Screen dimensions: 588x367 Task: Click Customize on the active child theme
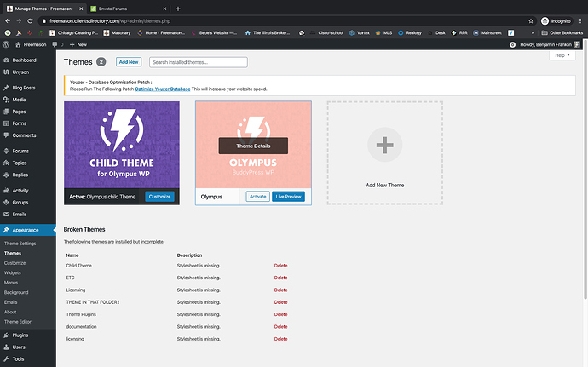[x=159, y=197]
